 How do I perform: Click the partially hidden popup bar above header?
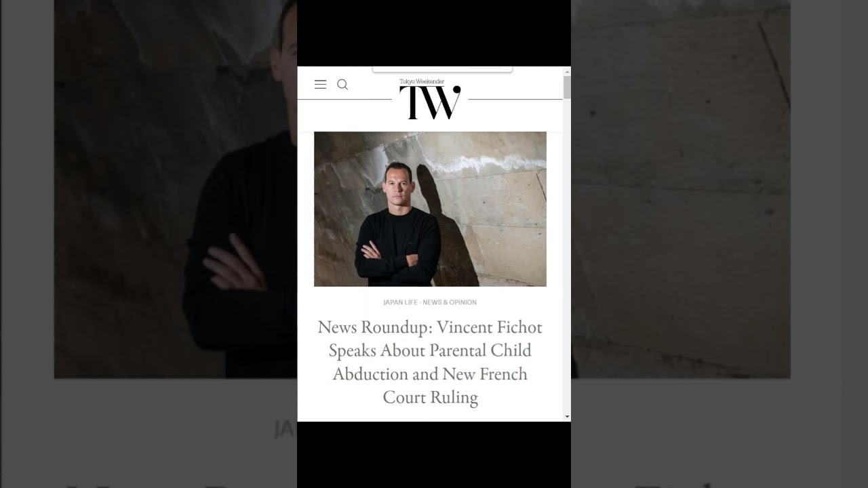pos(442,68)
